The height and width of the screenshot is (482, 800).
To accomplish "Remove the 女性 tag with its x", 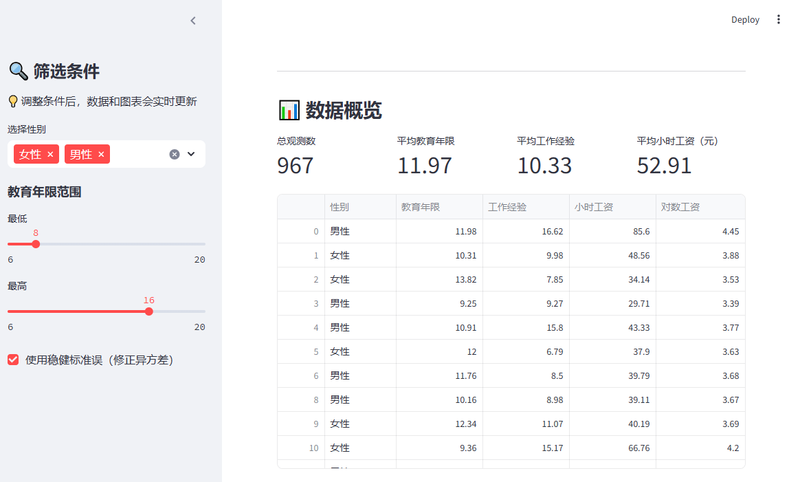I will coord(51,154).
